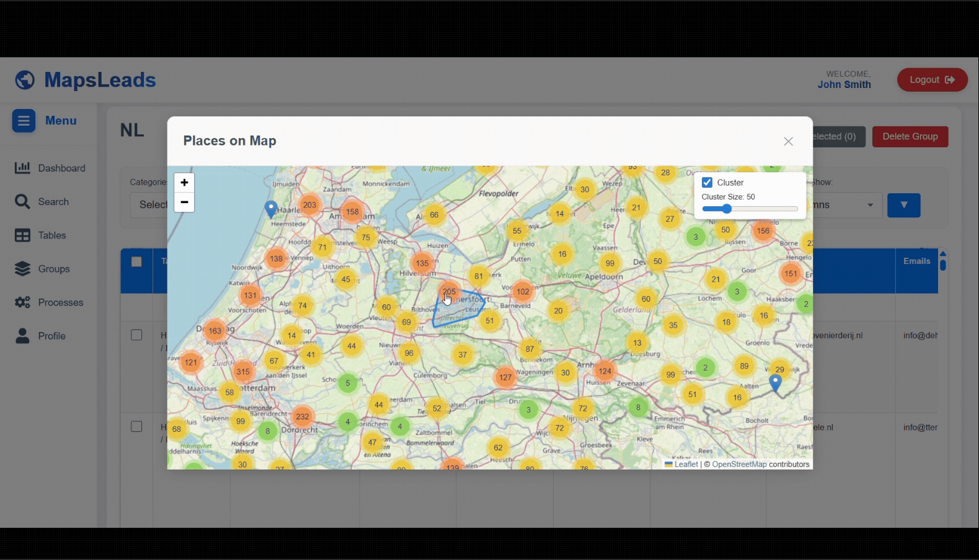Click the Selected (0) button

(839, 136)
